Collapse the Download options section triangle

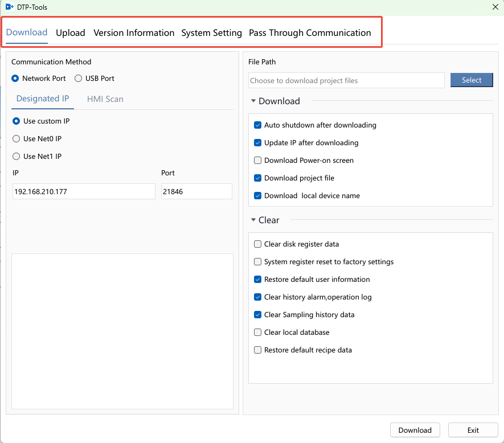[253, 101]
